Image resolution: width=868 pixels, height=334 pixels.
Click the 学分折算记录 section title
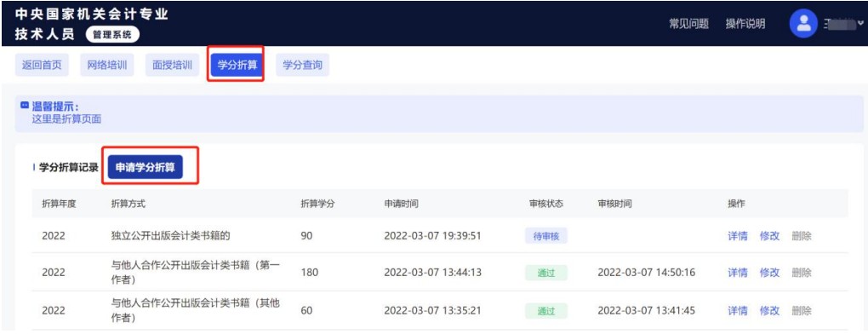[x=69, y=167]
